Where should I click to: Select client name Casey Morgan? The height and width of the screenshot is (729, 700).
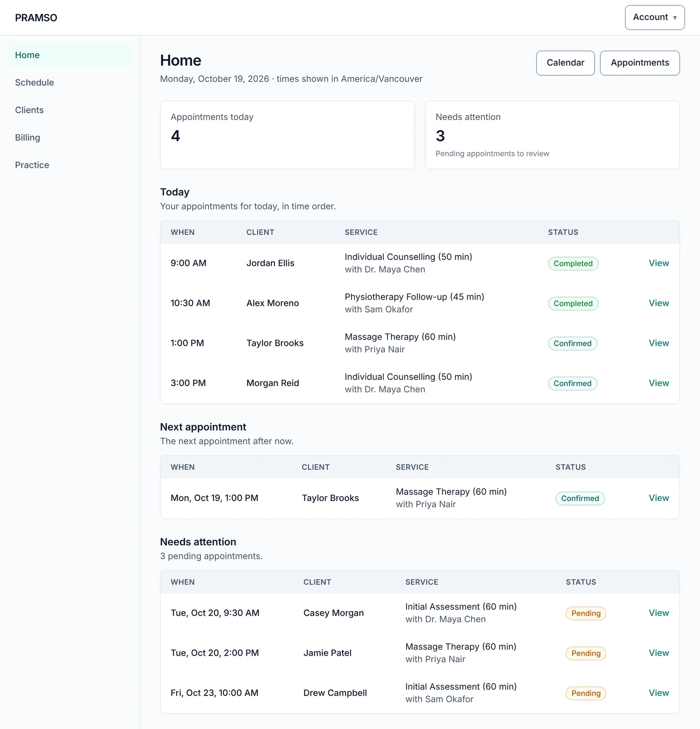(x=333, y=613)
